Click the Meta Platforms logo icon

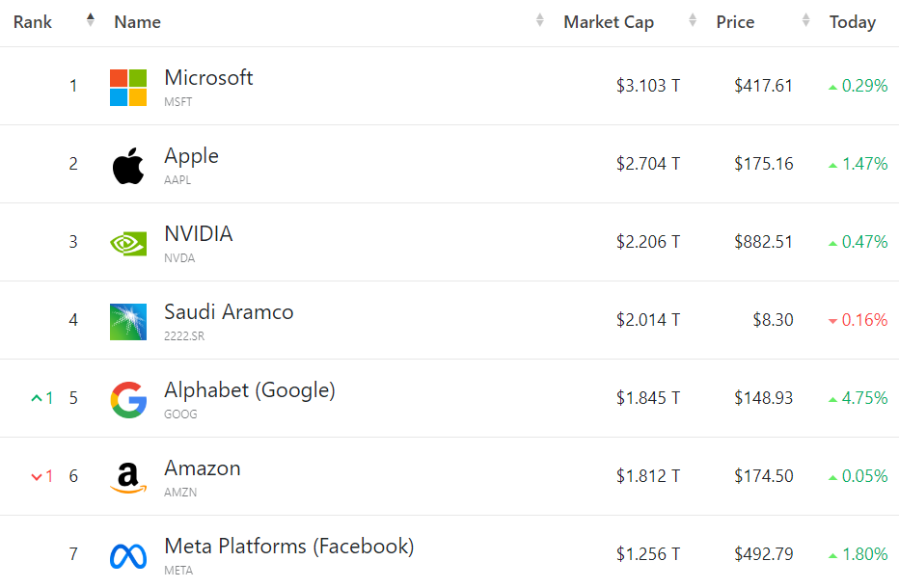[x=128, y=555]
